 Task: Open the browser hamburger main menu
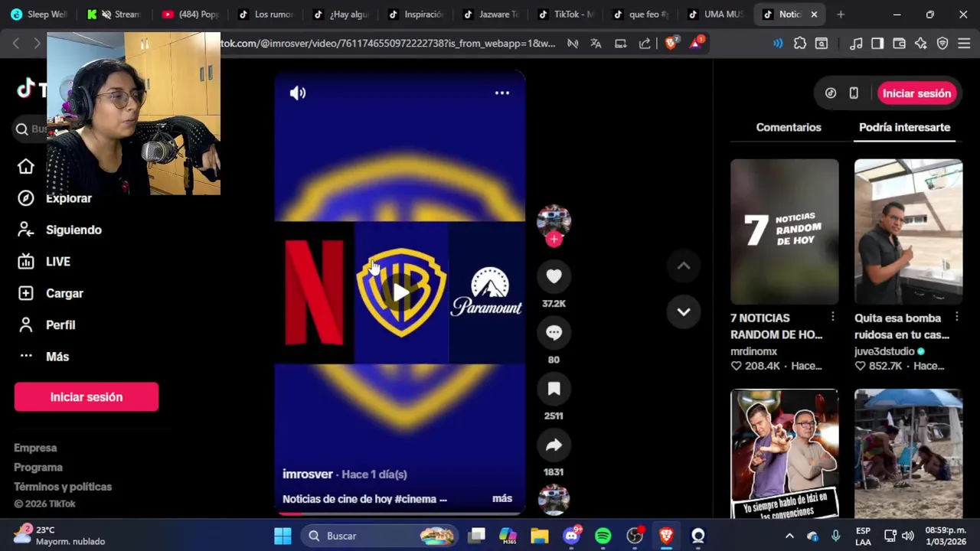964,44
